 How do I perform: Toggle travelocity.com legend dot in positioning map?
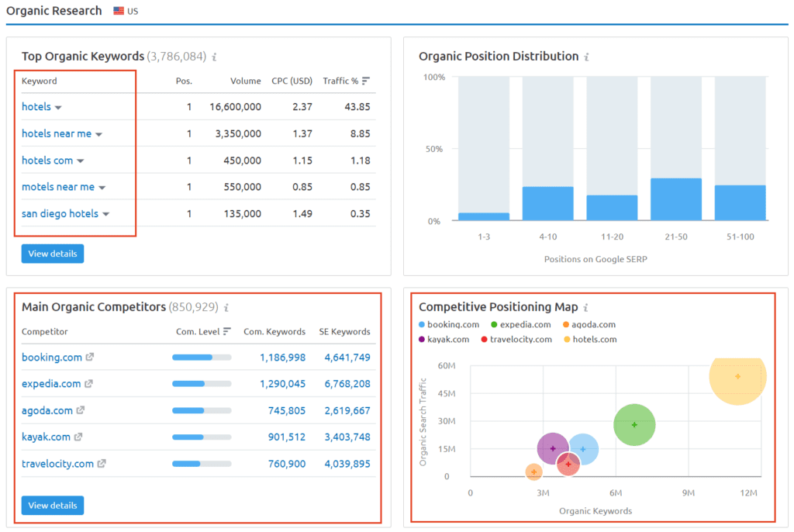click(x=484, y=340)
